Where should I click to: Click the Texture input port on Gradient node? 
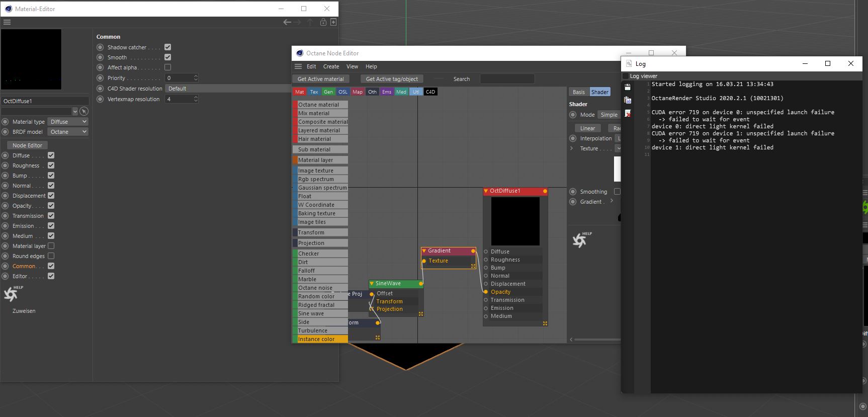[x=424, y=261]
